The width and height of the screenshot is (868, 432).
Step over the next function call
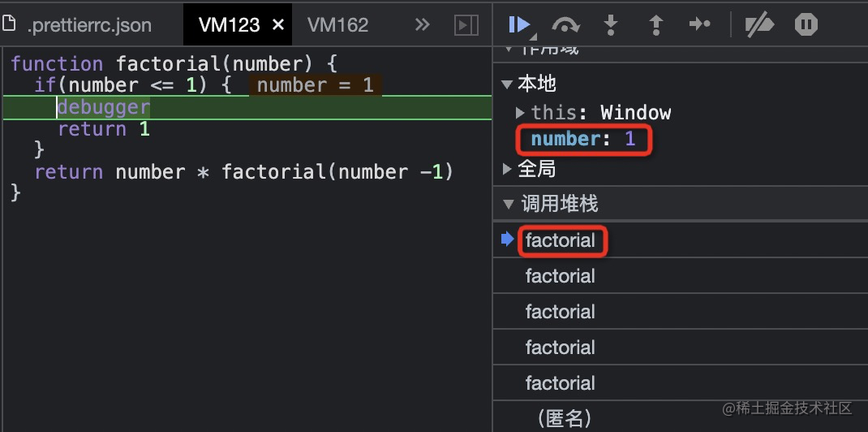[565, 25]
